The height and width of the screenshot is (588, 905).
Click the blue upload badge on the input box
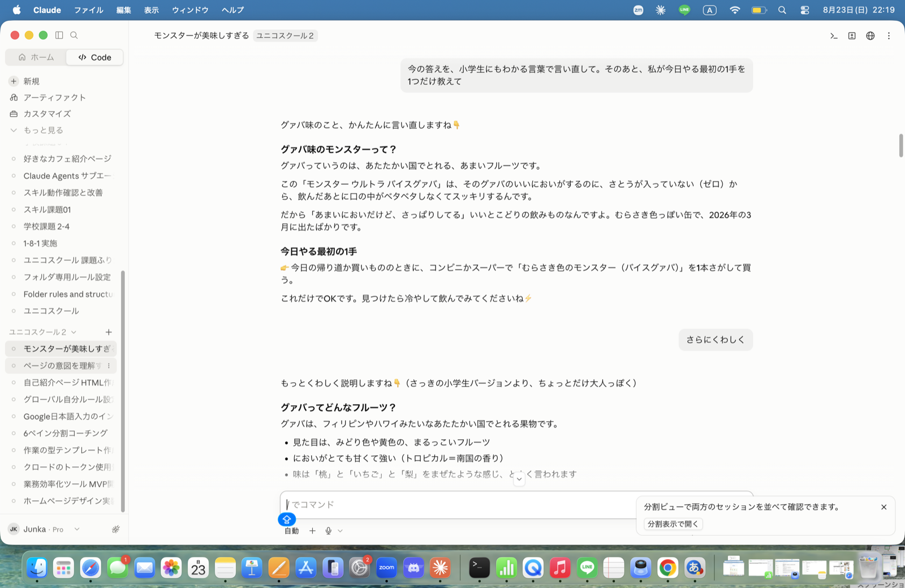pyautogui.click(x=287, y=519)
